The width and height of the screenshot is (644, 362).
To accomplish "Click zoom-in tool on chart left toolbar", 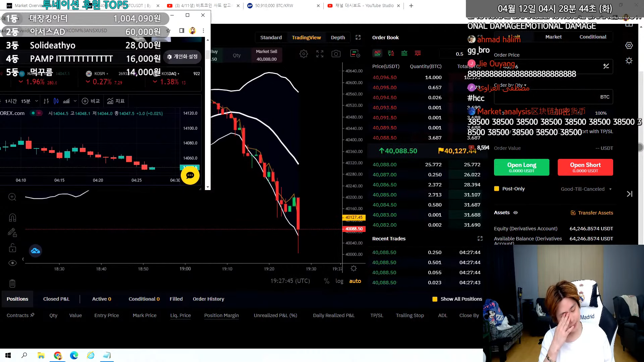I will tap(12, 197).
